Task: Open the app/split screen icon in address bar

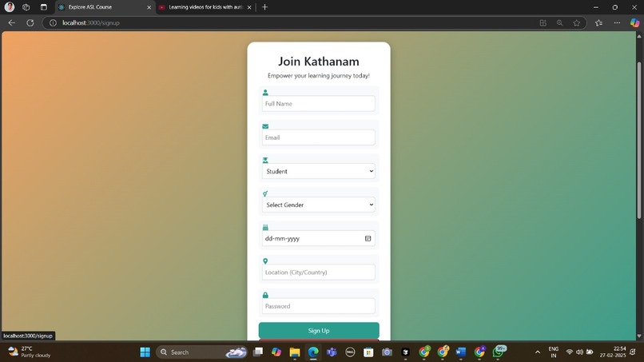Action: (x=543, y=23)
